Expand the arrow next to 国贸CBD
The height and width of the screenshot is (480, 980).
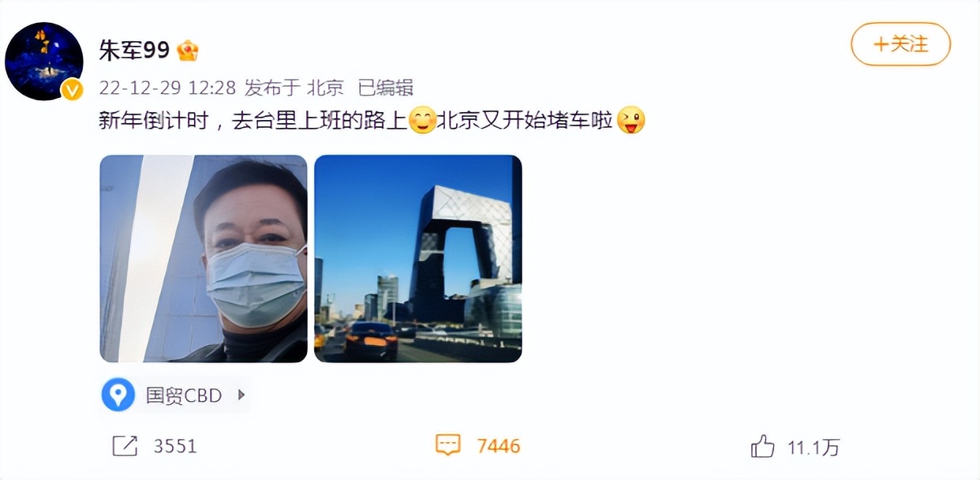pyautogui.click(x=241, y=395)
